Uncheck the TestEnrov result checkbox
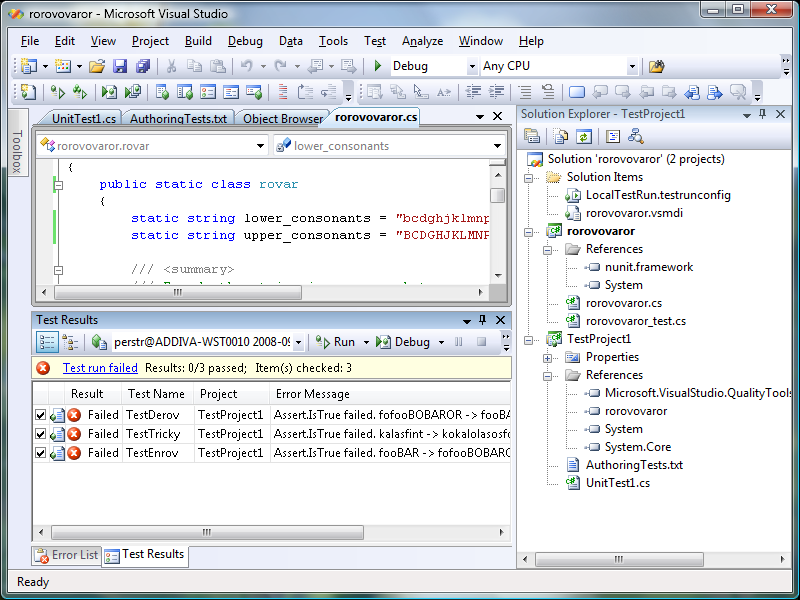This screenshot has width=800, height=600. [40, 453]
